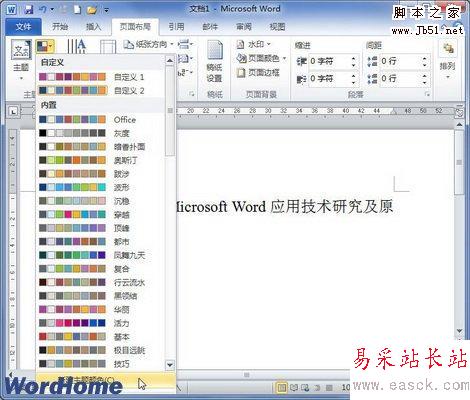
Task: Click the Theme Colors button in ribbon
Action: (45, 47)
